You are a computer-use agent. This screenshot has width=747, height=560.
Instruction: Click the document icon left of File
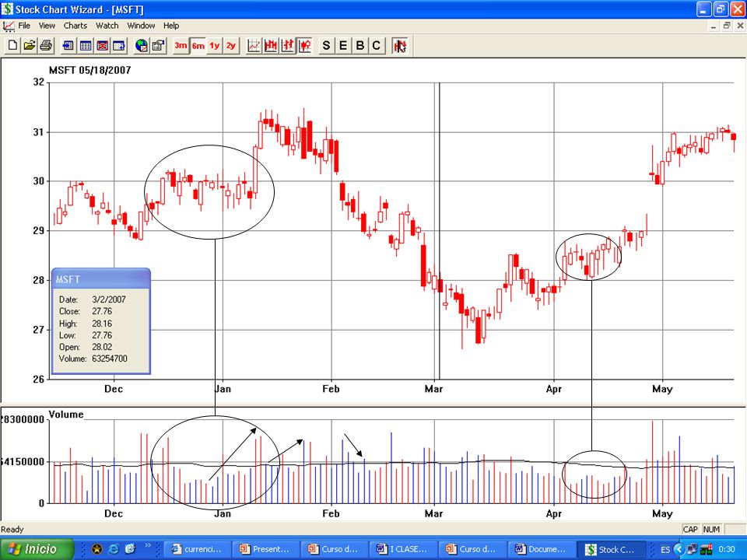click(x=8, y=26)
